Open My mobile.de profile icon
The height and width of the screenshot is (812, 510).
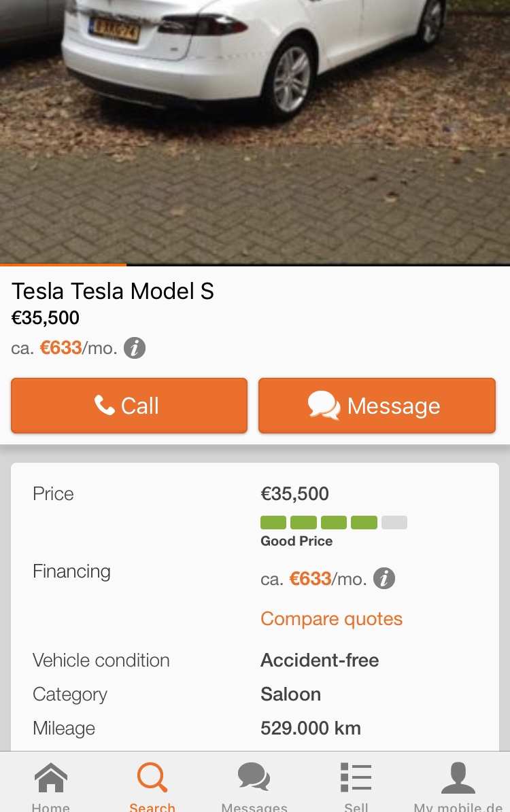click(x=458, y=779)
